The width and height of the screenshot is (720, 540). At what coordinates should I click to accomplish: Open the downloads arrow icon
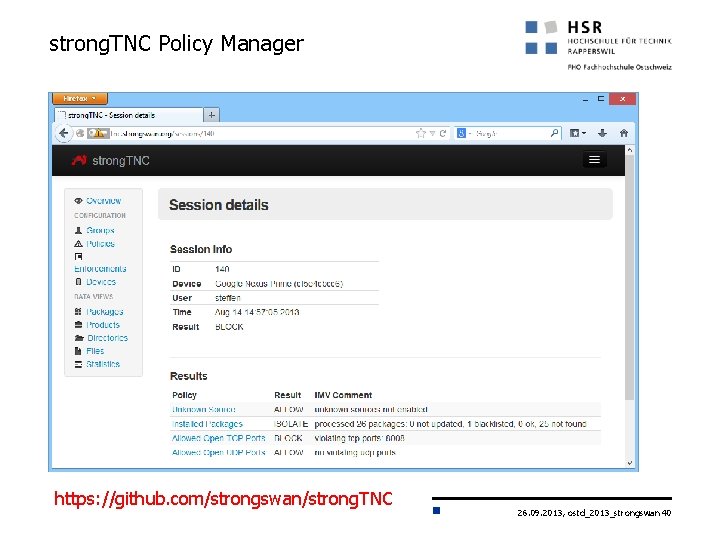click(602, 133)
